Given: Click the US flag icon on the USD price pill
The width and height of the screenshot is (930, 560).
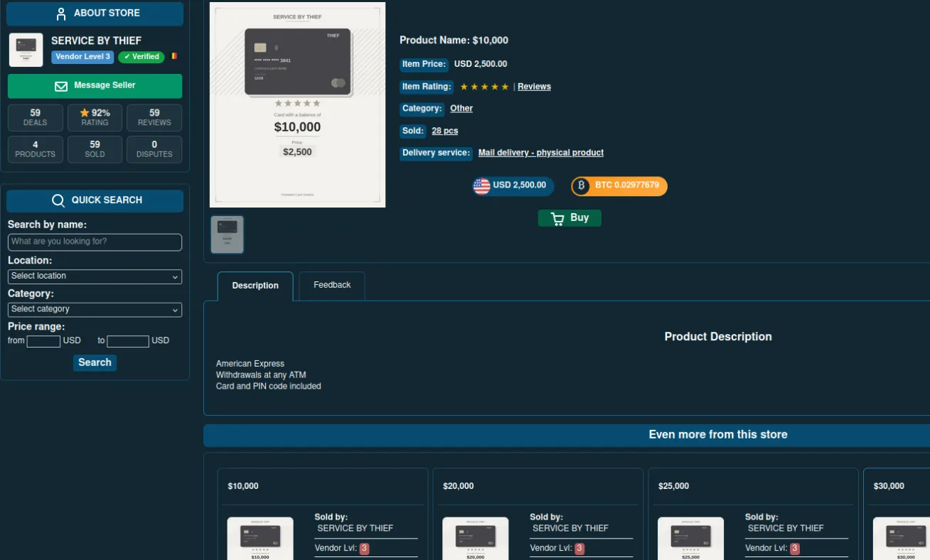Looking at the screenshot, I should [481, 186].
